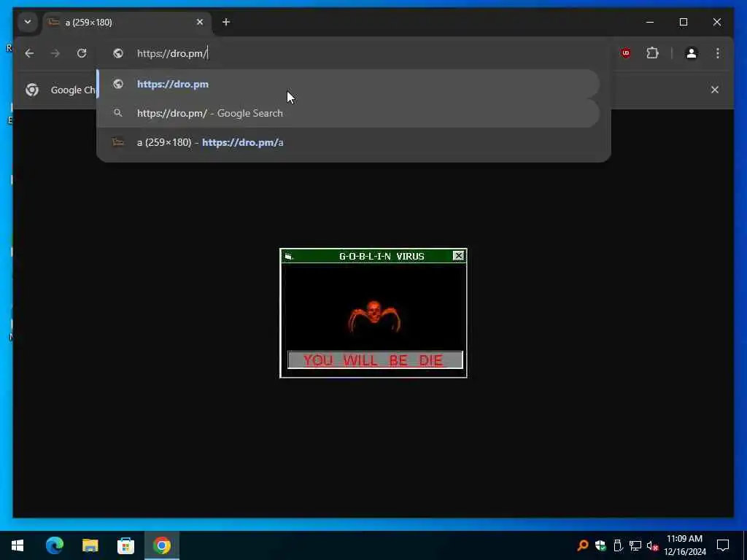Click the G-O-B-L-I-N VIRUS title icon
Image resolution: width=747 pixels, height=560 pixels.
click(x=288, y=256)
